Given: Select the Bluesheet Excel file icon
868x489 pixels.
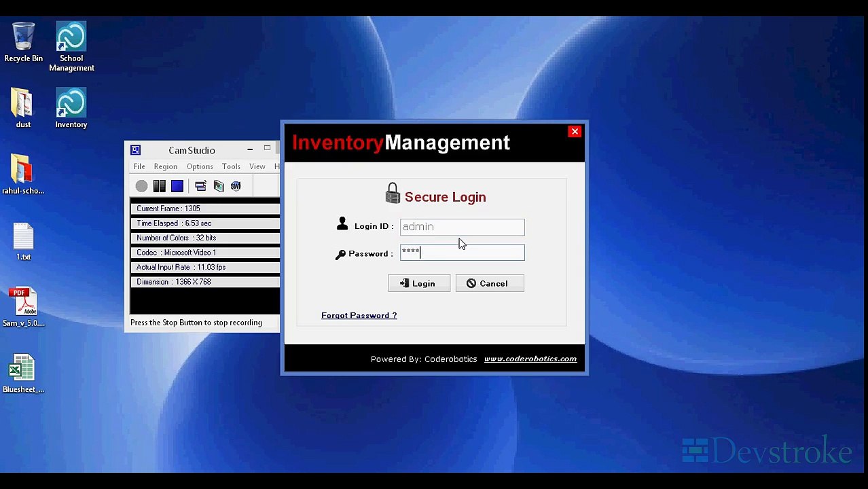Looking at the screenshot, I should pyautogui.click(x=23, y=374).
